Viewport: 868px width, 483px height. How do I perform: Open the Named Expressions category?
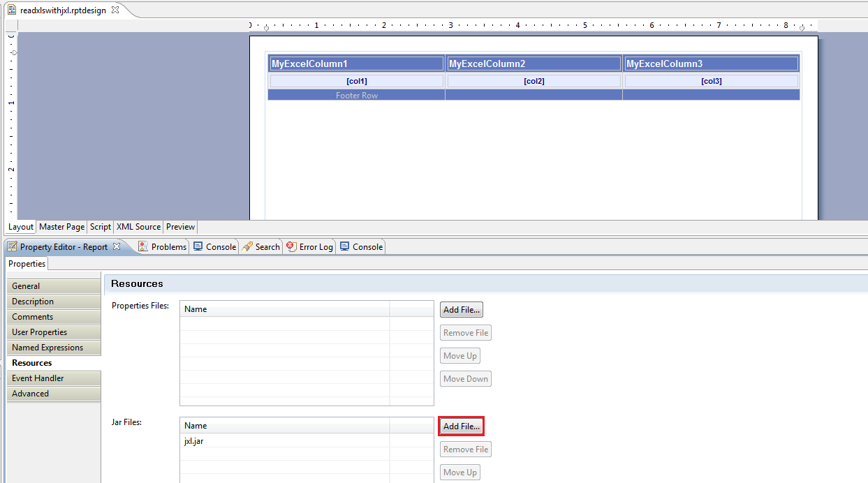tap(54, 348)
